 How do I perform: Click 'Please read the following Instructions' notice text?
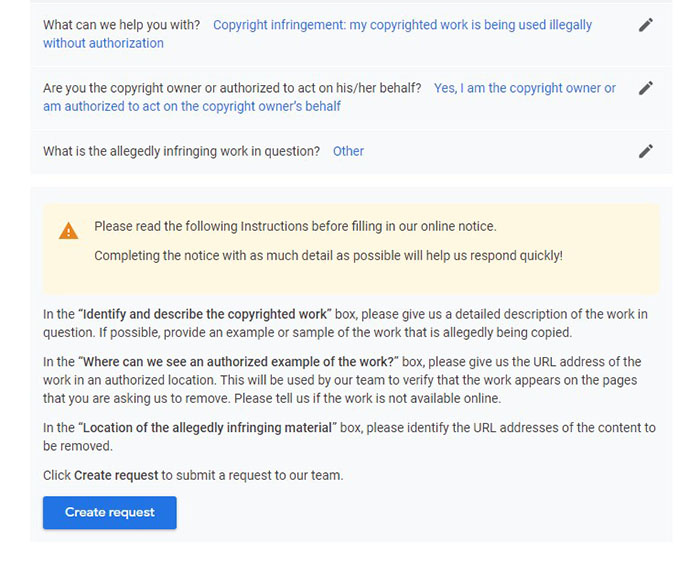point(295,227)
